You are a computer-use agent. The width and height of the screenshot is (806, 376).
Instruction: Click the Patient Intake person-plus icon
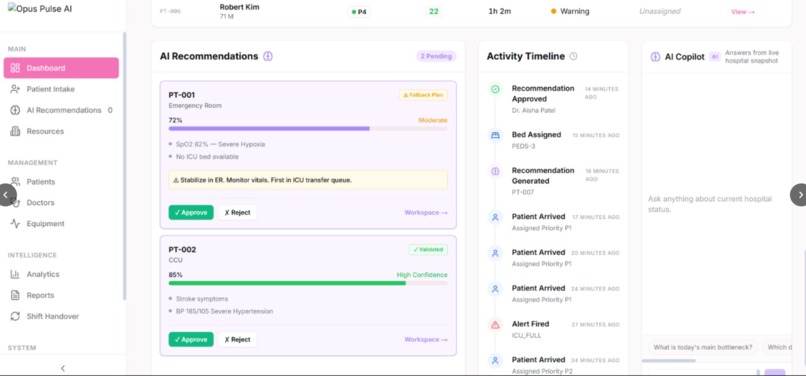(15, 89)
